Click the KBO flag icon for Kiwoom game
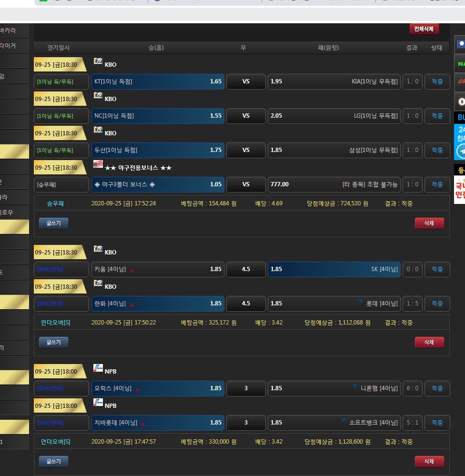This screenshot has width=465, height=476. coord(98,249)
